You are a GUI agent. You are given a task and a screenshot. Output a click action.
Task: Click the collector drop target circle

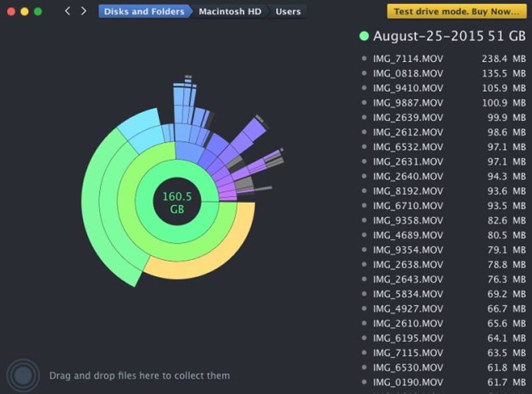tap(23, 375)
